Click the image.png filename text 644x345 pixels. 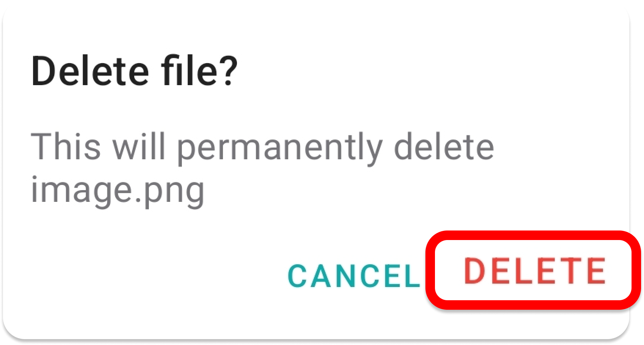pos(117,191)
